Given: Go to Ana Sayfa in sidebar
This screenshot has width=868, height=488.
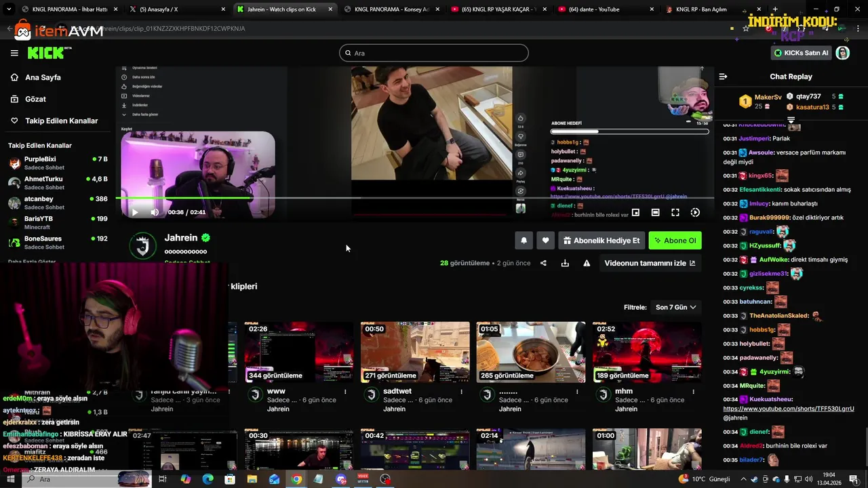Looking at the screenshot, I should click(43, 77).
